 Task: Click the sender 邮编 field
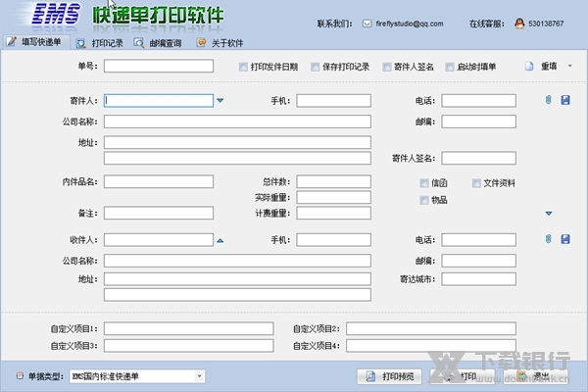click(x=478, y=122)
